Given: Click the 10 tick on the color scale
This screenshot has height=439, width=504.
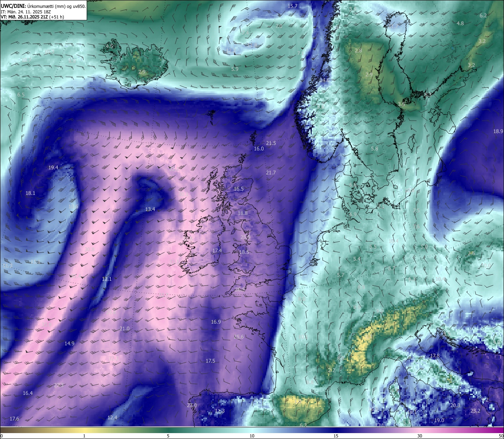Looking at the screenshot, I should [x=252, y=436].
